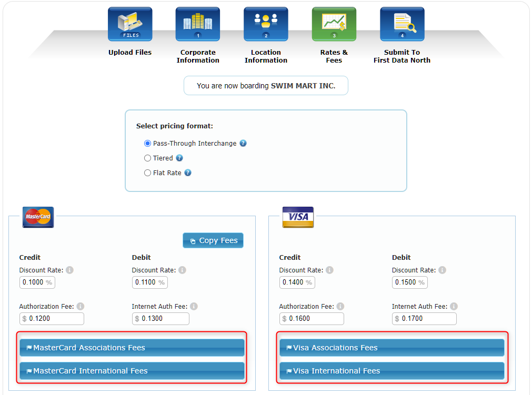Edit MasterCard Credit Discount Rate 0.1000
This screenshot has width=532, height=395.
(37, 282)
